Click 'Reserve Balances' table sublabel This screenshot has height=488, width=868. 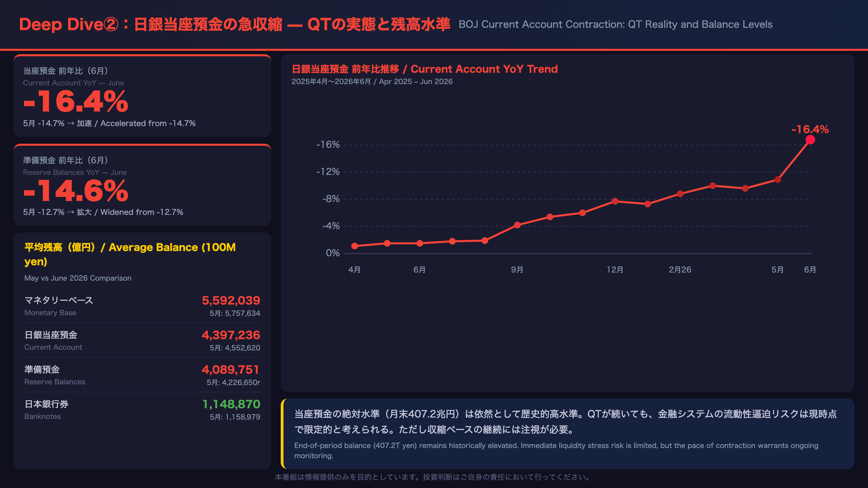[x=55, y=382]
